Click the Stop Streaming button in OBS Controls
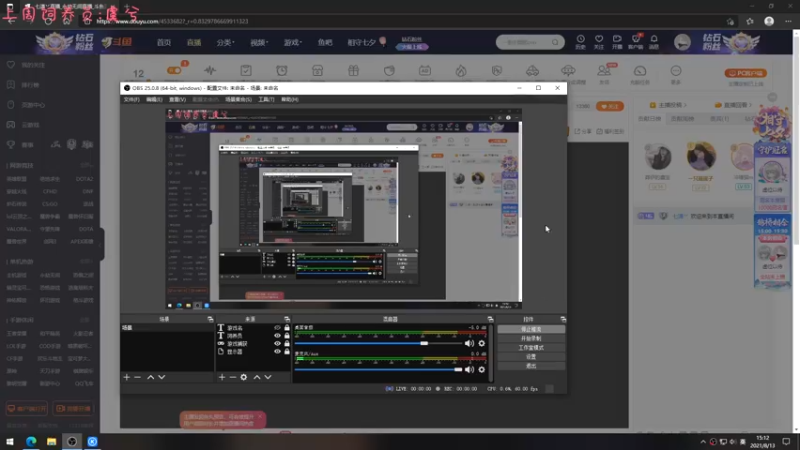Image resolution: width=800 pixels, height=450 pixels. [531, 329]
